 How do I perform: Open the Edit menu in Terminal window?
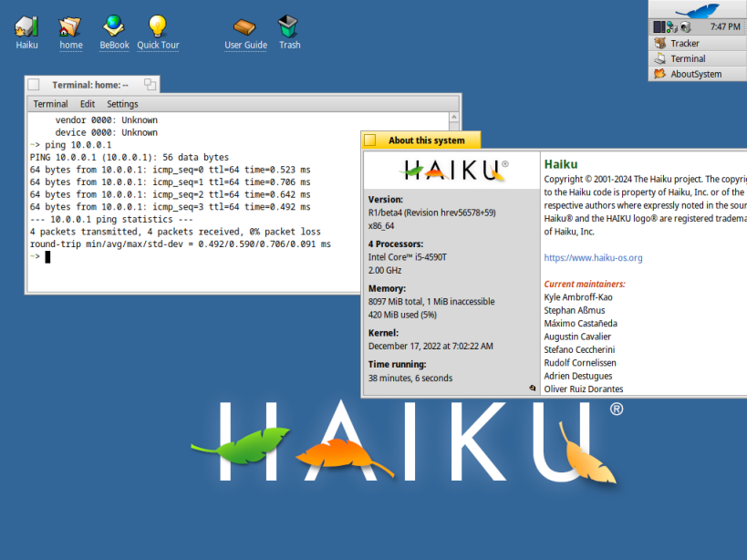[x=88, y=104]
